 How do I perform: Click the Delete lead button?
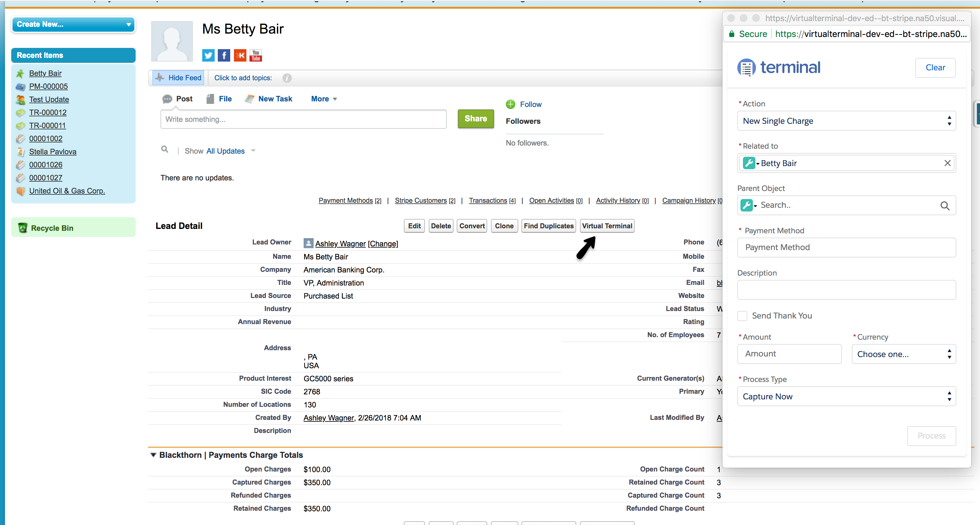pos(441,226)
